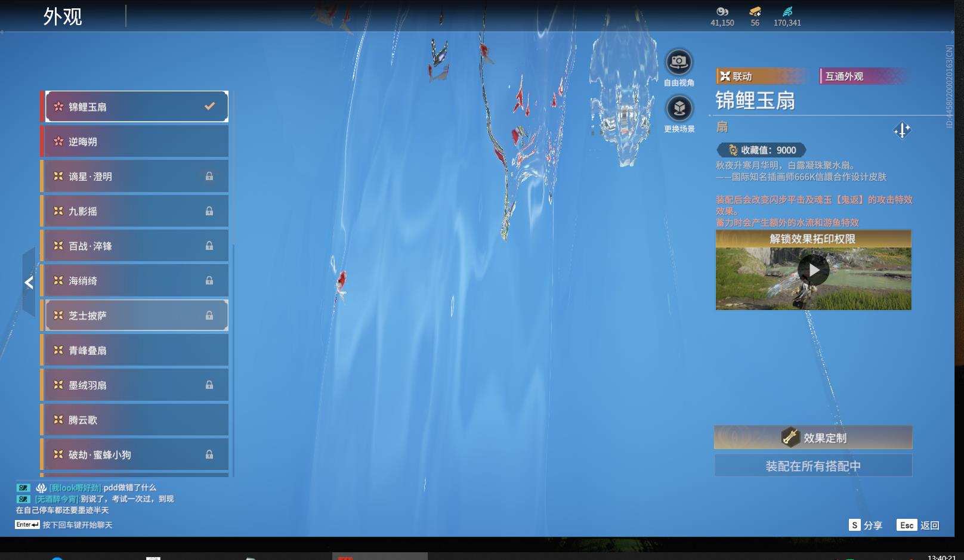
Task: Click the red rarity icon beside 锦鲤玉扇
Action: pos(58,107)
